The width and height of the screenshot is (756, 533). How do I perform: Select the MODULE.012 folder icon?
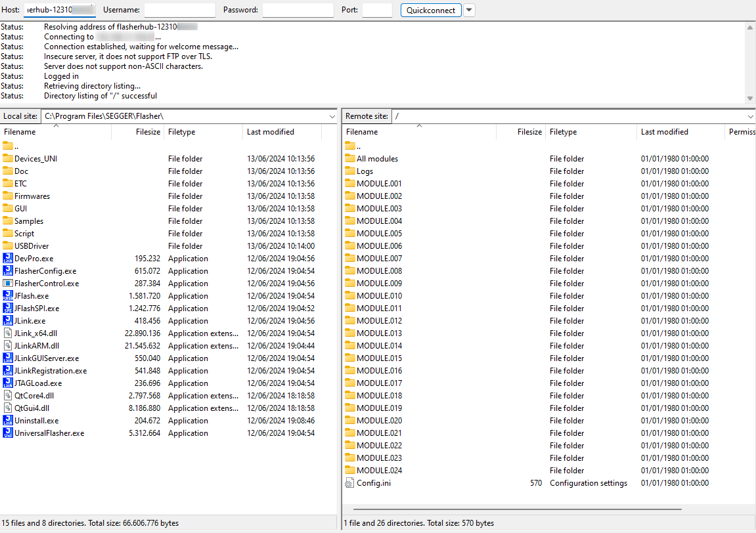tap(349, 321)
